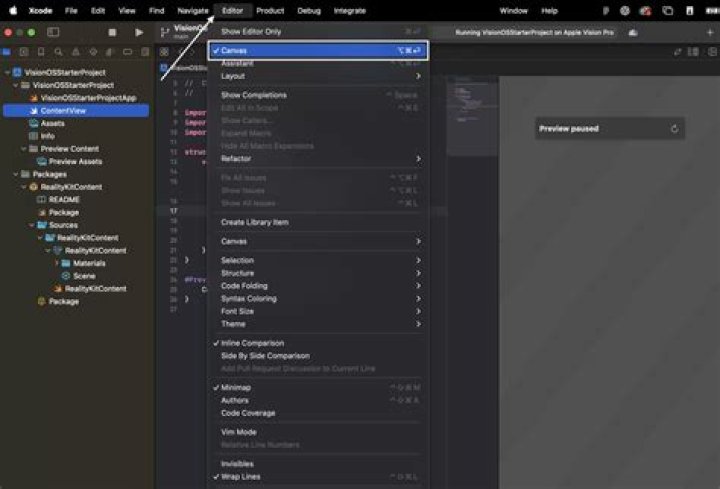
Task: Toggle the navigator sidebar button in the toolbar
Action: click(x=53, y=32)
